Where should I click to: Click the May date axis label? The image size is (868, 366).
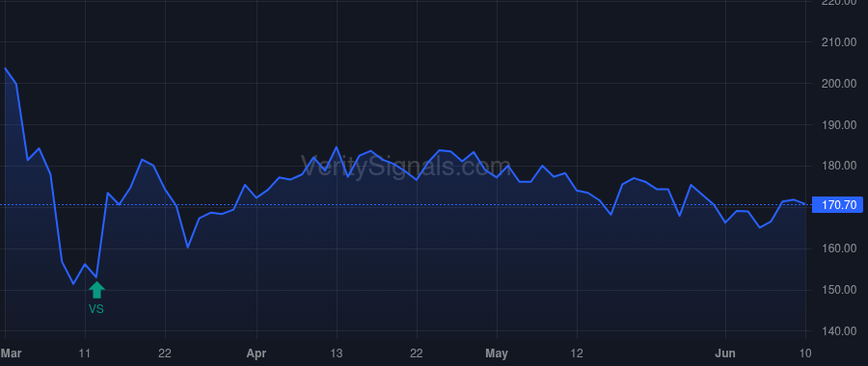point(497,353)
